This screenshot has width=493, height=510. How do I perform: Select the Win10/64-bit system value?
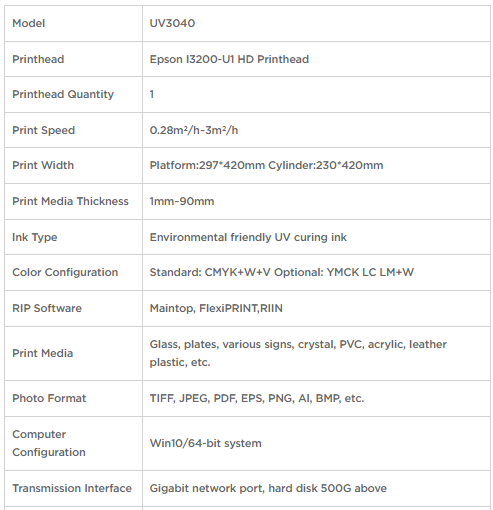(206, 443)
